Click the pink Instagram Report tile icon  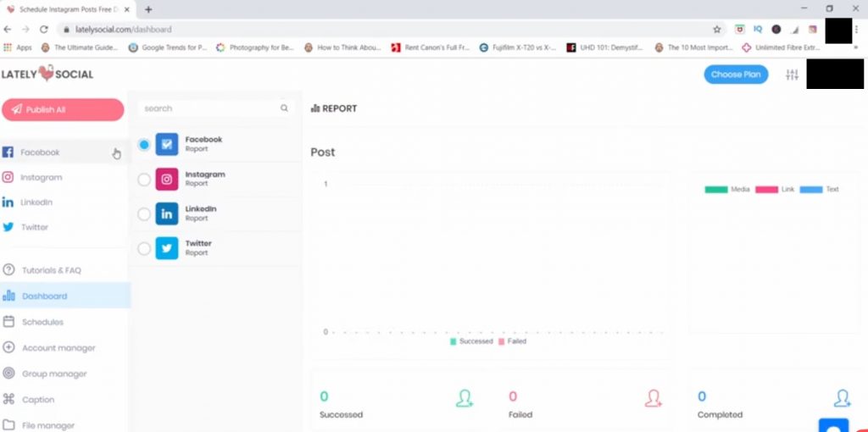pos(167,180)
